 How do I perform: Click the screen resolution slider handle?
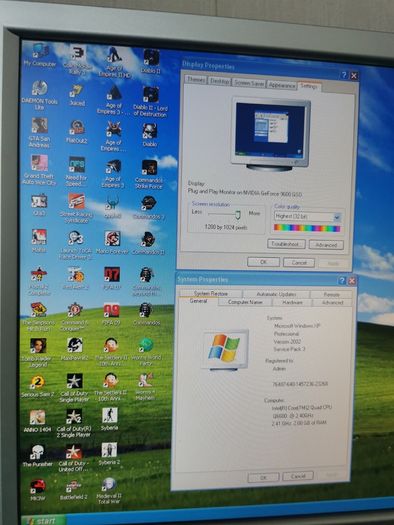[238, 215]
